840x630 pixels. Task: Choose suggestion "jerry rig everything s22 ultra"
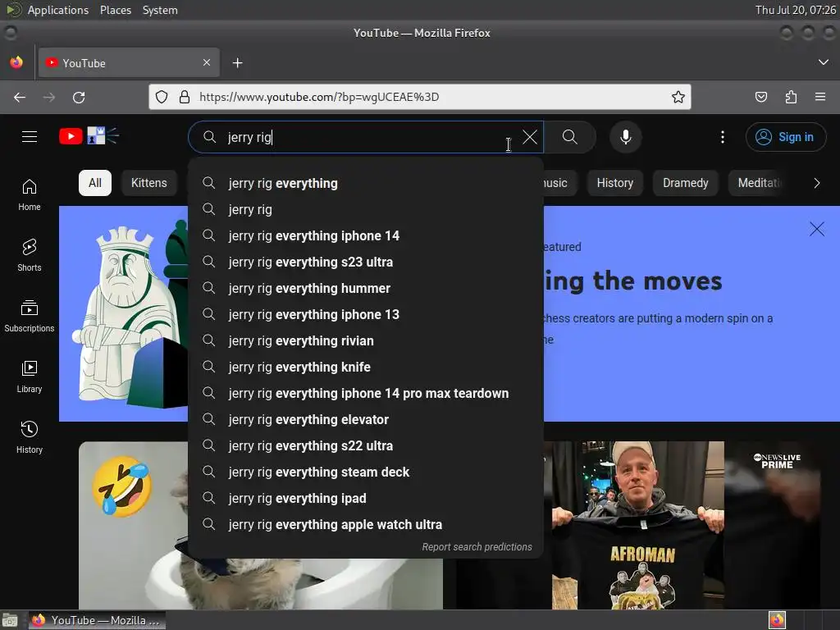pyautogui.click(x=365, y=445)
